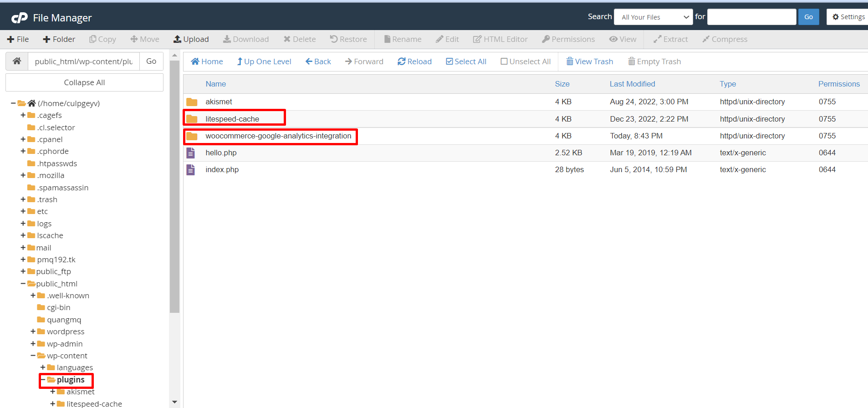The height and width of the screenshot is (408, 868).
Task: Expand the wp-admin folder in tree
Action: click(33, 344)
